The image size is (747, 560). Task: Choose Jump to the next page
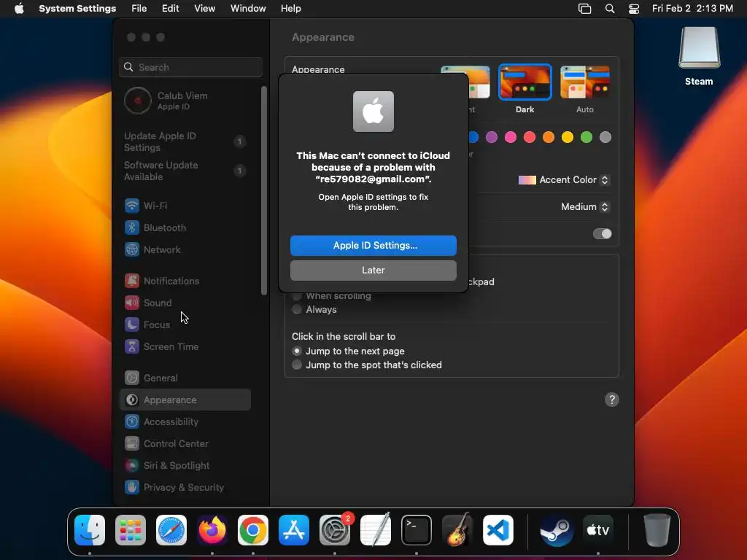297,351
